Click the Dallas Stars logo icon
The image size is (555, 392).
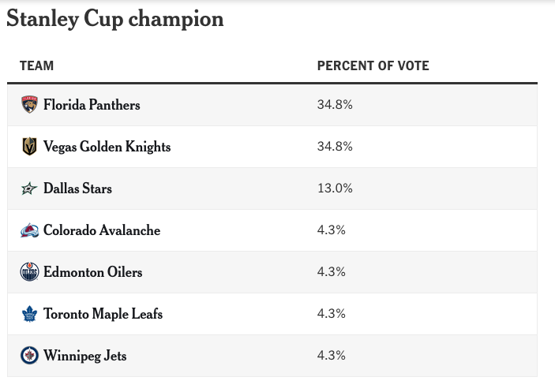(x=29, y=189)
